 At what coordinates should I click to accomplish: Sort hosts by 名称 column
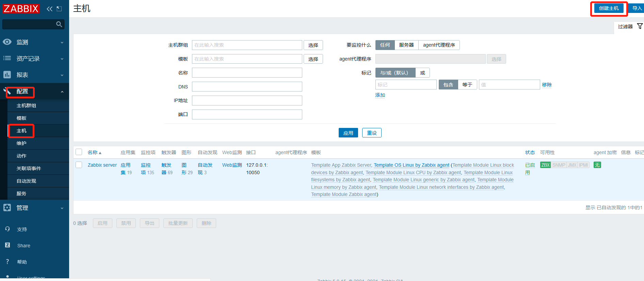click(94, 152)
